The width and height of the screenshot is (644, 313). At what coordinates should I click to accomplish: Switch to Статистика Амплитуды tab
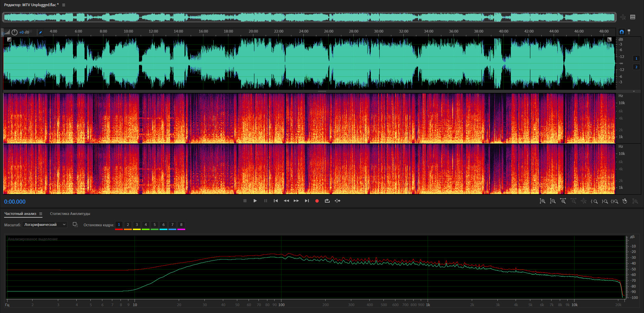coord(70,214)
